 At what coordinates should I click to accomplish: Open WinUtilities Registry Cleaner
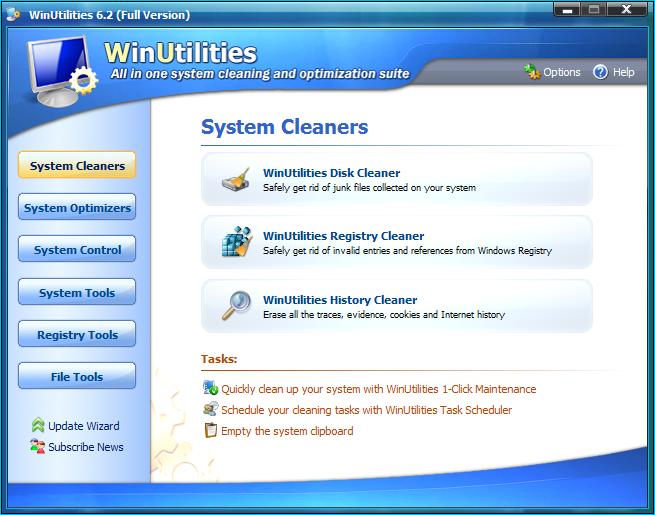343,236
